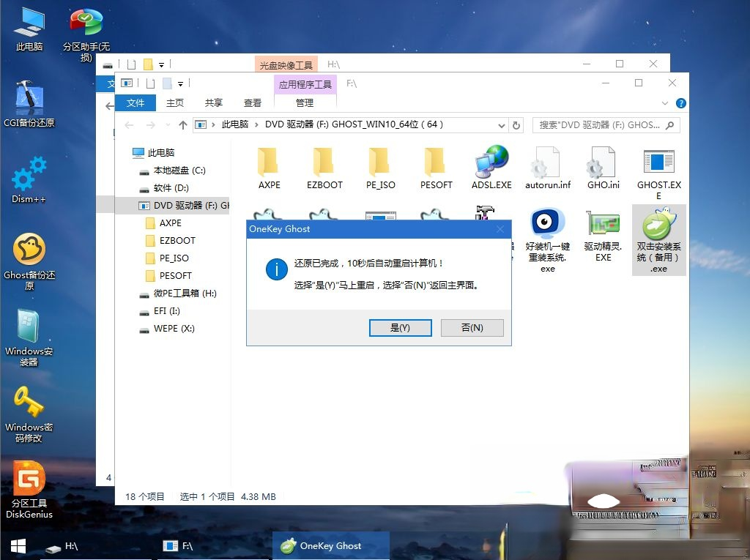Select the PESOFT folder in file pane
This screenshot has height=560, width=750.
[x=436, y=168]
